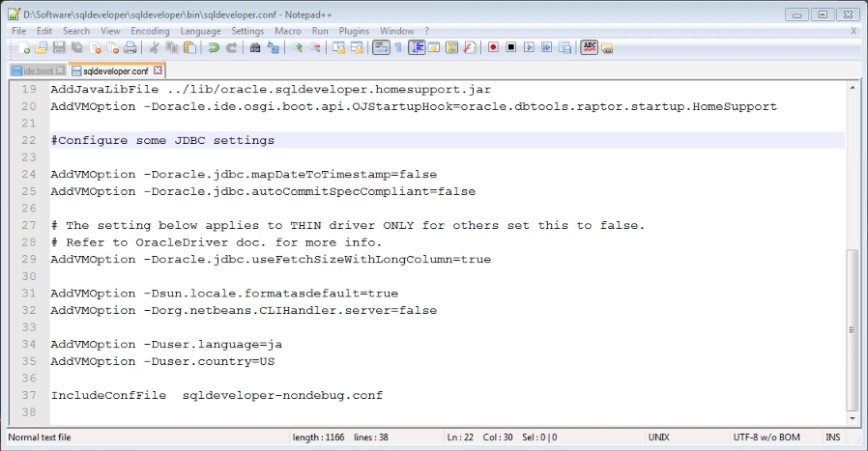Open the user-defined language dialog icon
Image resolution: width=868 pixels, height=451 pixels.
click(x=434, y=48)
